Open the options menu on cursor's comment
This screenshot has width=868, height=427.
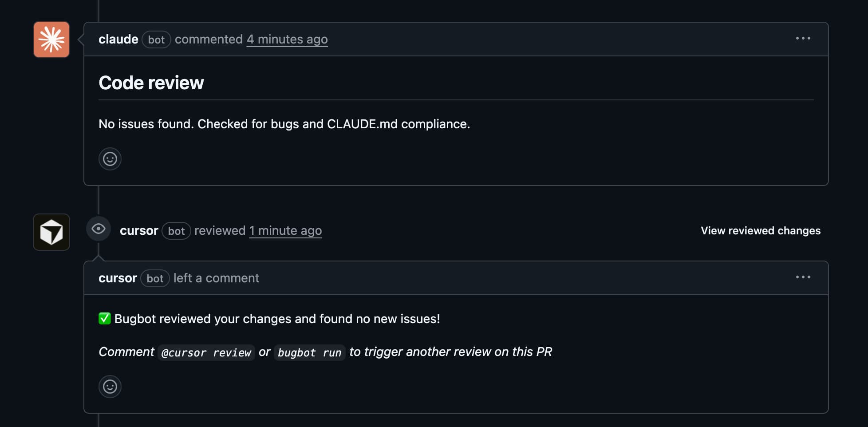point(804,277)
